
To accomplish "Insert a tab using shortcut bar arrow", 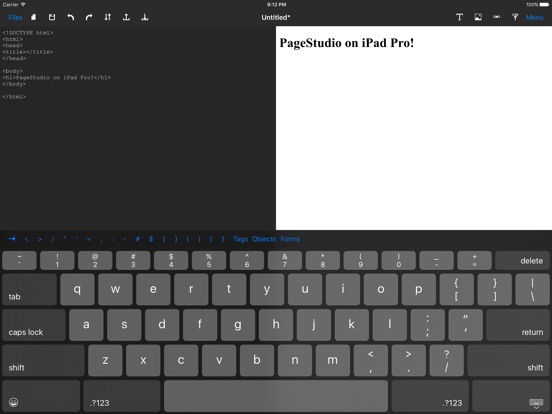I will (x=12, y=239).
